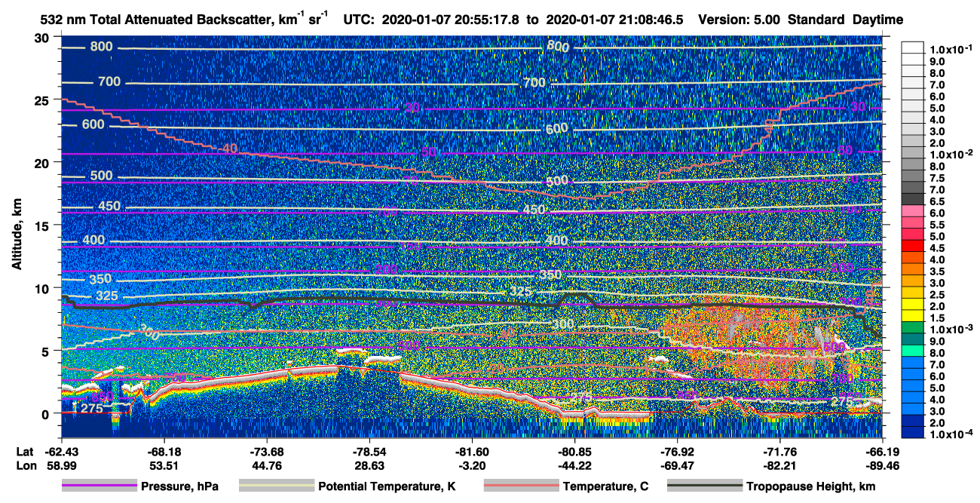Image resolution: width=980 pixels, height=503 pixels.
Task: Click longitude value -89.46
Action: click(x=883, y=465)
